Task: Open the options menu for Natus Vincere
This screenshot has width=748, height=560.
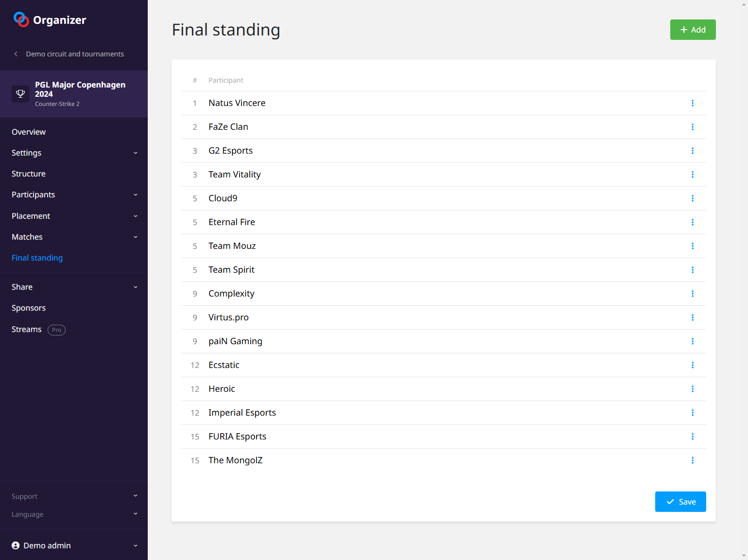Action: point(693,103)
